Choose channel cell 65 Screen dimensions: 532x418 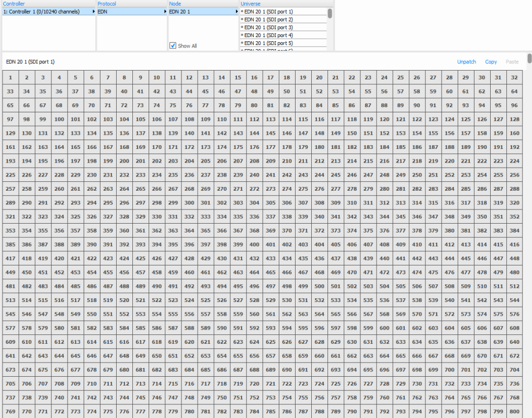coord(10,106)
